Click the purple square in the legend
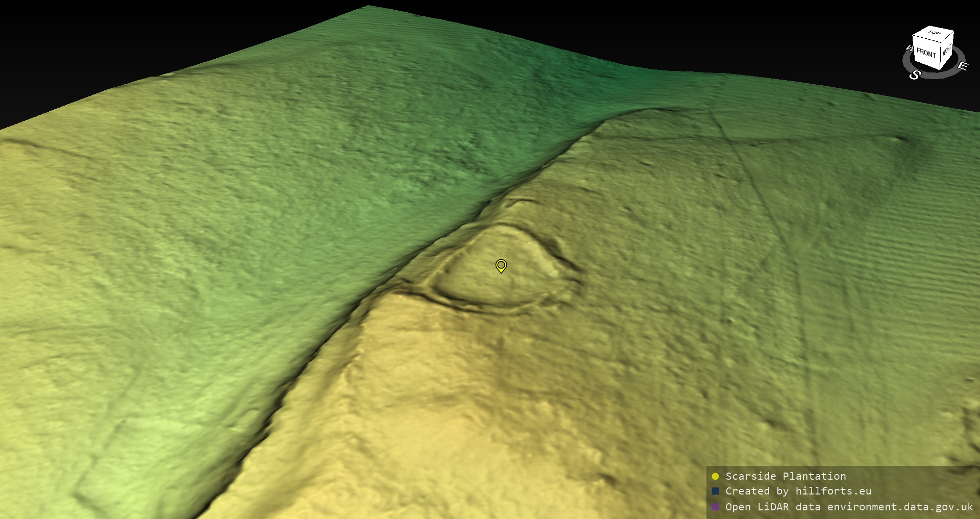980x519 pixels. 715,507
